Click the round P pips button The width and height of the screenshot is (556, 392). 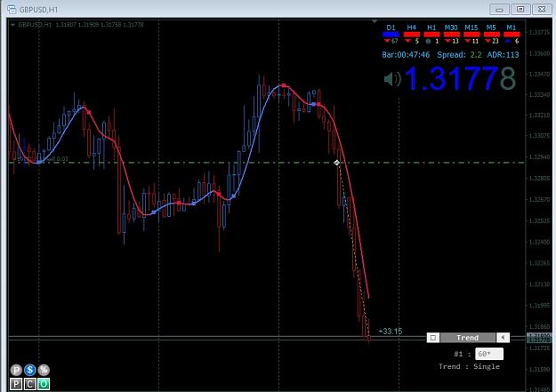(16, 370)
